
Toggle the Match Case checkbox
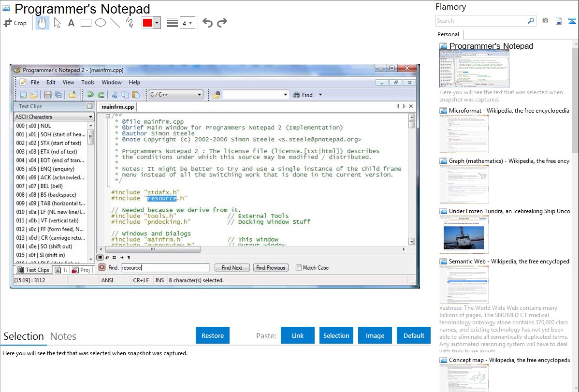click(298, 267)
